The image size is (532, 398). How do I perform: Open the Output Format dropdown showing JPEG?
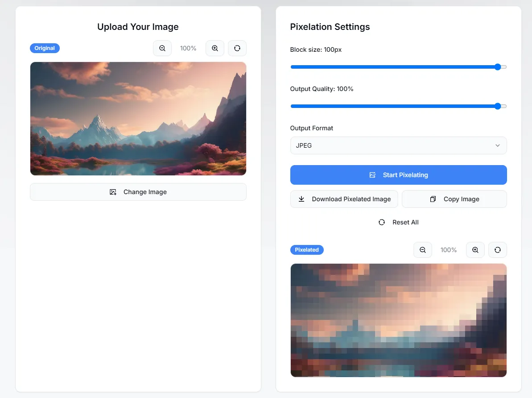coord(399,145)
